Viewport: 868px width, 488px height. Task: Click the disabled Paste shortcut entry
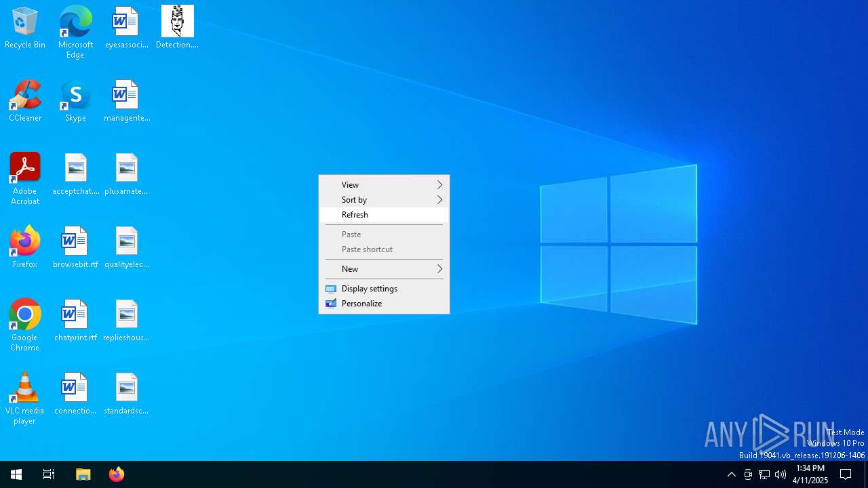coord(384,249)
